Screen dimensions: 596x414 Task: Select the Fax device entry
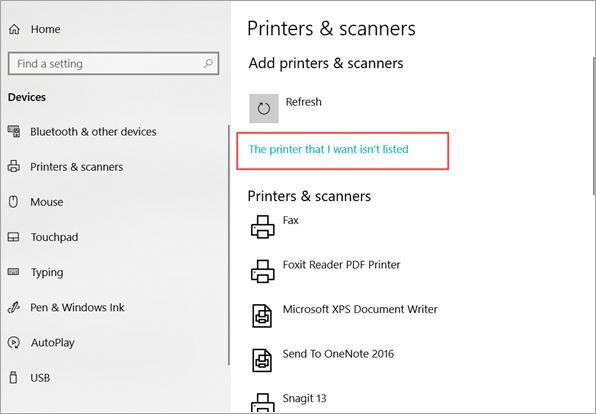[290, 220]
